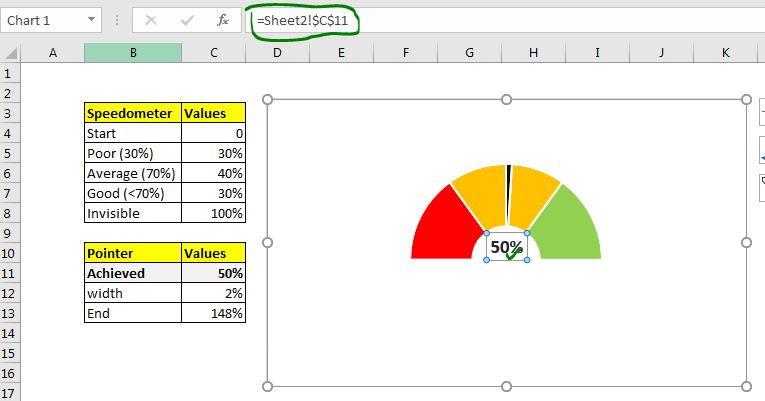765x401 pixels.
Task: Click the Insert Function fx icon
Action: (223, 20)
